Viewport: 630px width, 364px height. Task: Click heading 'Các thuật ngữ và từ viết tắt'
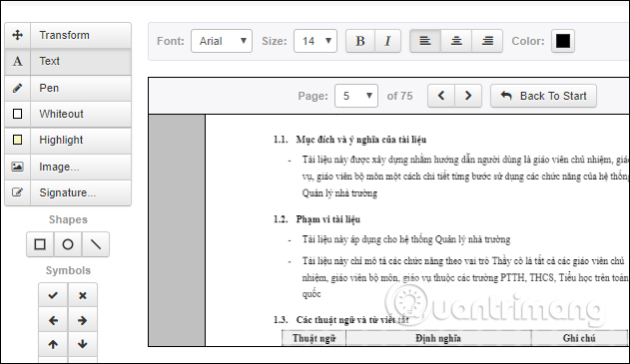[352, 320]
